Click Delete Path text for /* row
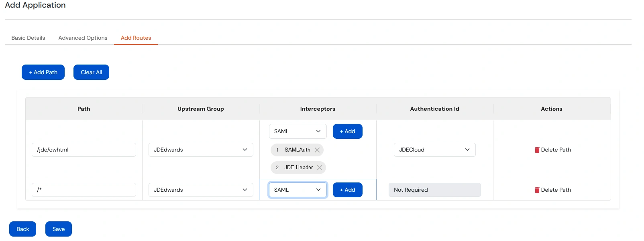 click(556, 190)
